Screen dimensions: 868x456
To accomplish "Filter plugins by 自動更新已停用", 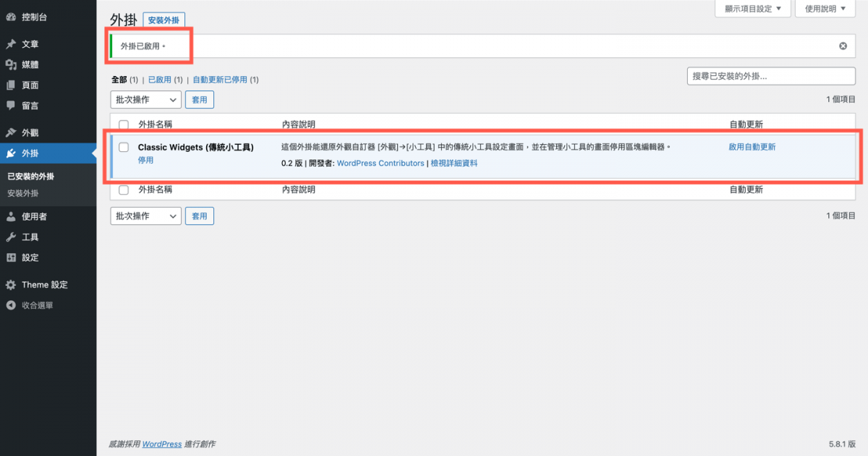I will coord(220,80).
